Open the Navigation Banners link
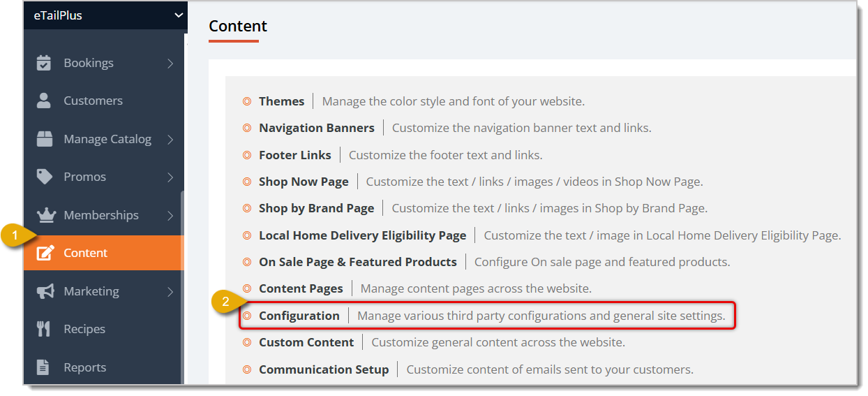 click(x=316, y=128)
